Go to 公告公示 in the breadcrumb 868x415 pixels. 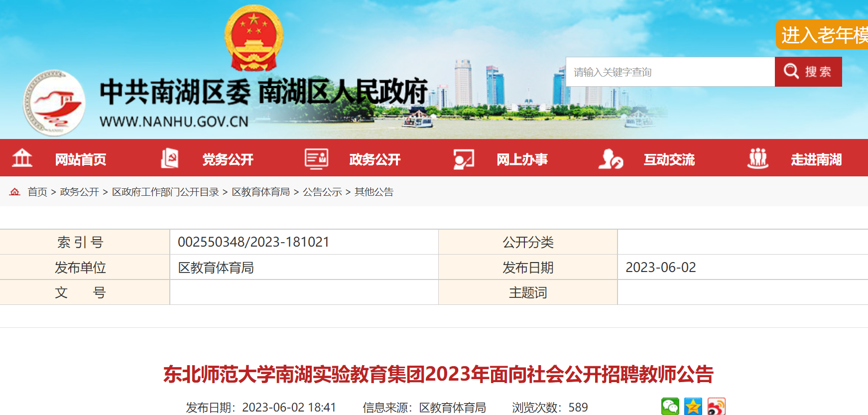click(x=322, y=192)
